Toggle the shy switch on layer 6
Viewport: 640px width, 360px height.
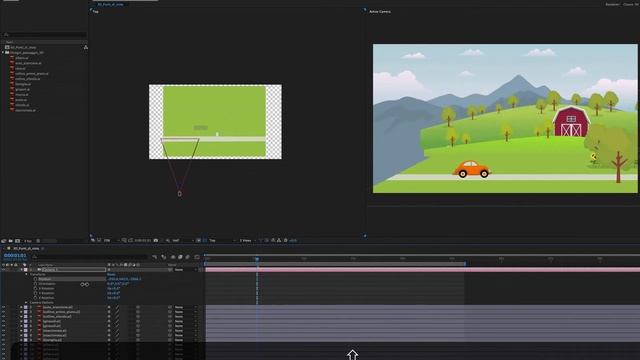tap(109, 326)
